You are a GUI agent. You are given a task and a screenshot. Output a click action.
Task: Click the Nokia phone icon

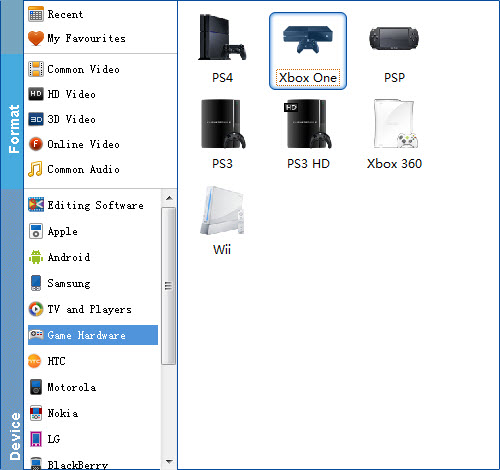[36, 413]
